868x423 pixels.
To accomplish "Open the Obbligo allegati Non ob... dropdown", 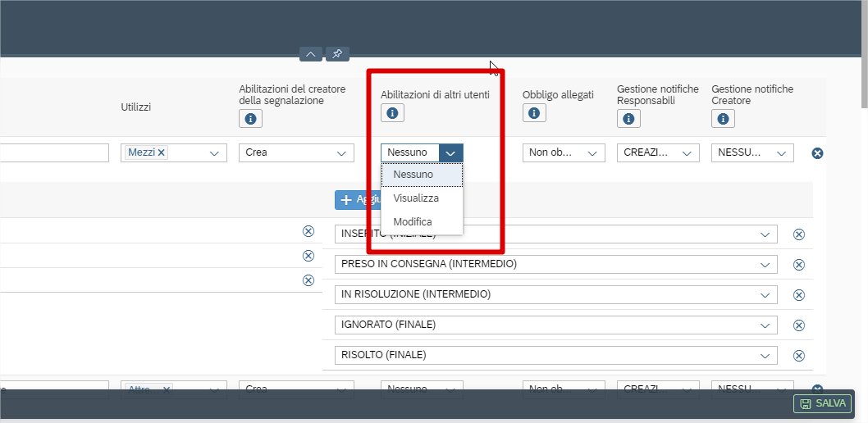I will 592,153.
